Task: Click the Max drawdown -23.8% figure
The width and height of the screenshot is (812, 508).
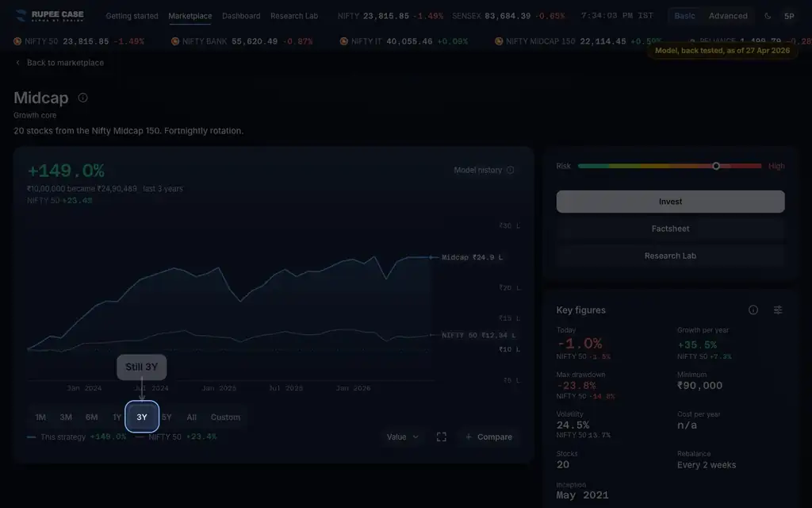Action: point(576,386)
